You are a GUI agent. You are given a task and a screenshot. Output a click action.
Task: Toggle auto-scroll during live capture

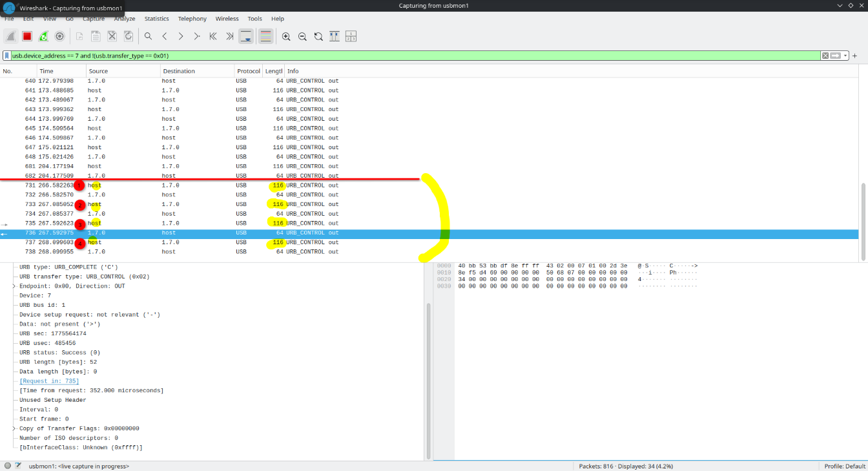pyautogui.click(x=246, y=37)
